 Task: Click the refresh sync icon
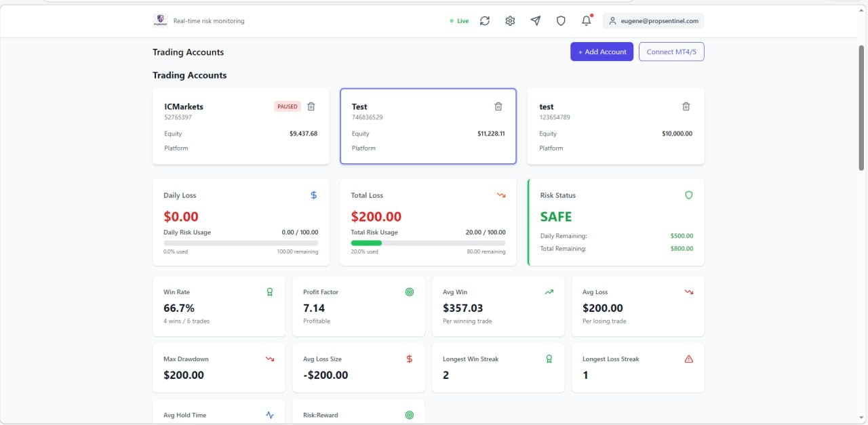[x=485, y=21]
